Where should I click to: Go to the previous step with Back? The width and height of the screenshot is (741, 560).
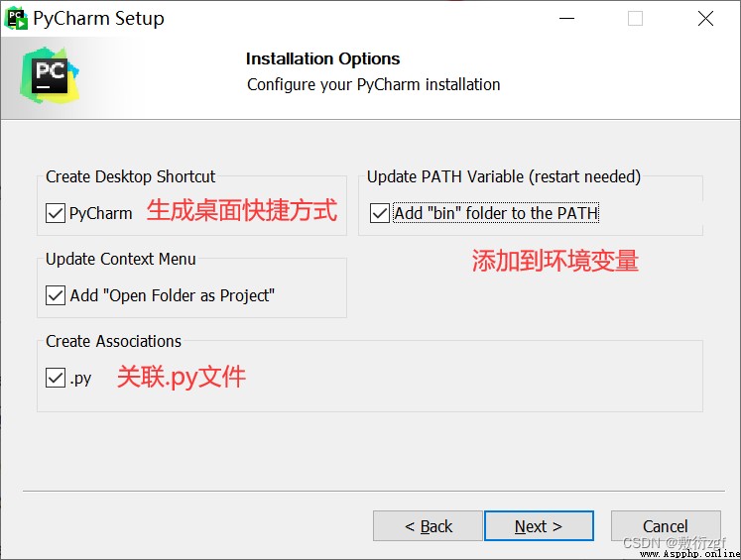pyautogui.click(x=428, y=525)
